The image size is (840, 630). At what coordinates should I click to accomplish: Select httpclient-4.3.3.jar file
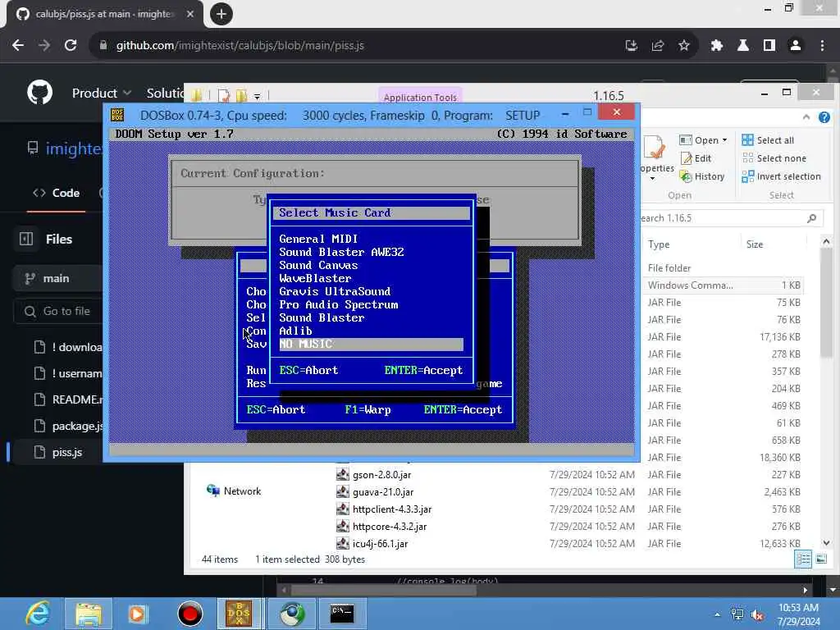(392, 509)
